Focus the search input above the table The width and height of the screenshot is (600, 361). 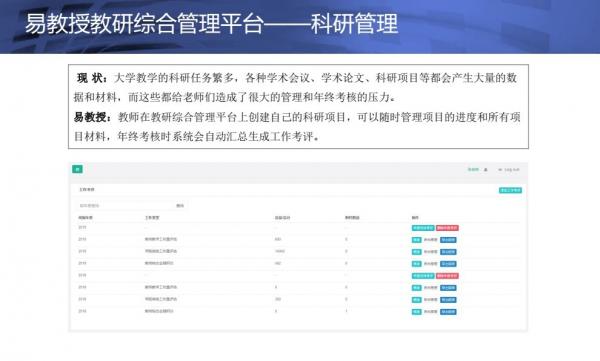pos(124,206)
